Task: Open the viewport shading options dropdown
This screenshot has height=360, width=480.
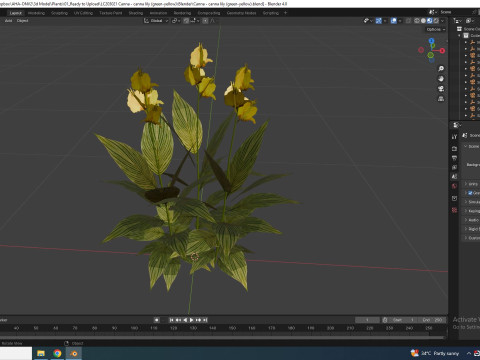Action: coord(442,21)
